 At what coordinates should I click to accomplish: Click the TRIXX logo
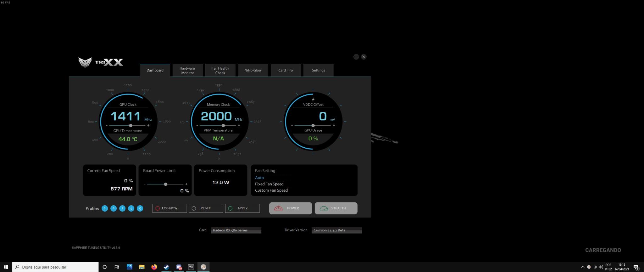click(101, 62)
